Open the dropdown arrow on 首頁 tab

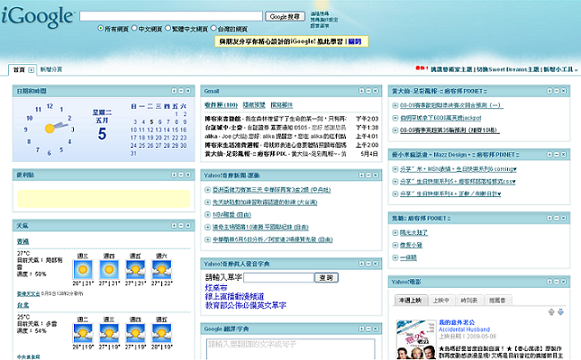click(31, 70)
